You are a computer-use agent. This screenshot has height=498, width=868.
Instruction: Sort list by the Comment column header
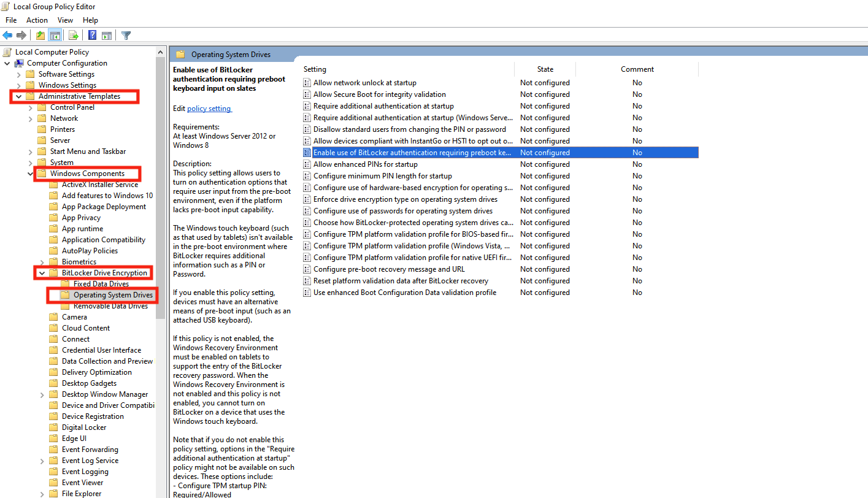[x=637, y=69]
